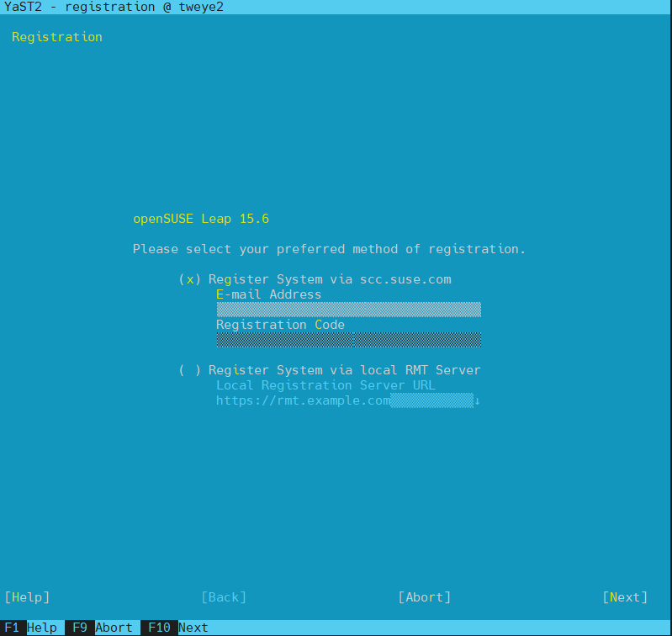Open the Local Registration Server URL combo box
Viewport: 672px width, 636px height.
click(348, 400)
